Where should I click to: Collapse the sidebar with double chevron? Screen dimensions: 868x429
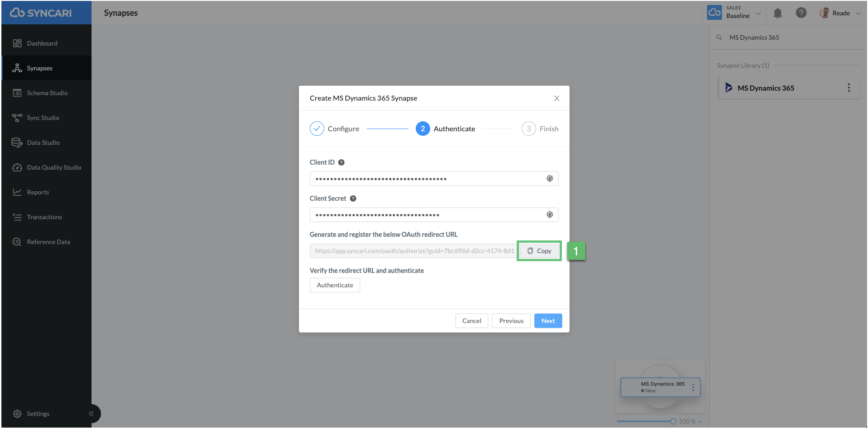pos(91,414)
